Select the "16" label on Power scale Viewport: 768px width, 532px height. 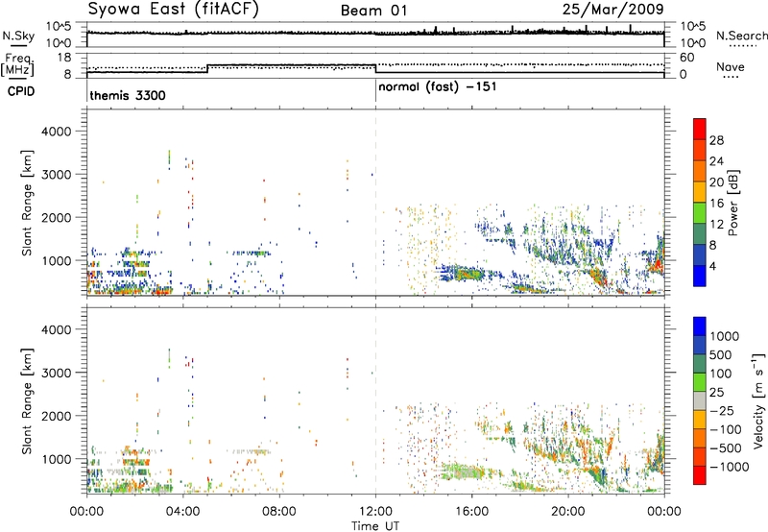pyautogui.click(x=716, y=204)
